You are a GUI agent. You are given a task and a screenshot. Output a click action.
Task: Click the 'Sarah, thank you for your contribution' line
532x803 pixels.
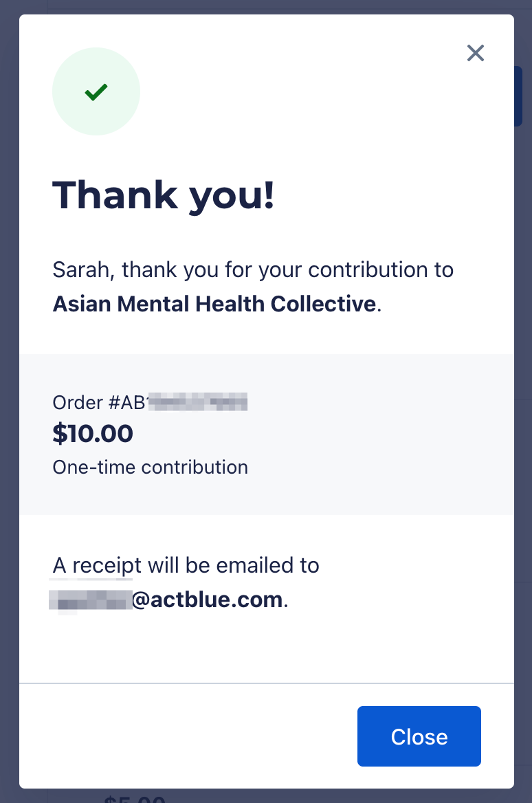pyautogui.click(x=253, y=270)
